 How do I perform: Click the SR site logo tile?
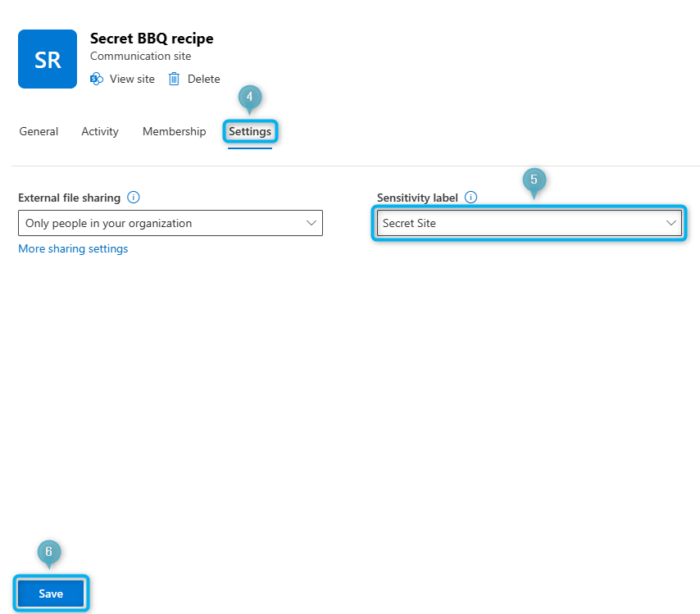48,59
